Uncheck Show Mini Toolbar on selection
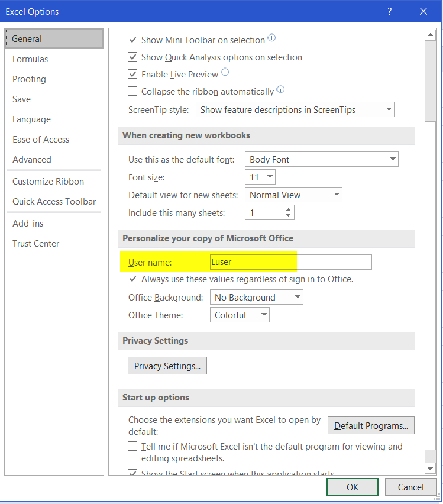443x504 pixels. (132, 40)
